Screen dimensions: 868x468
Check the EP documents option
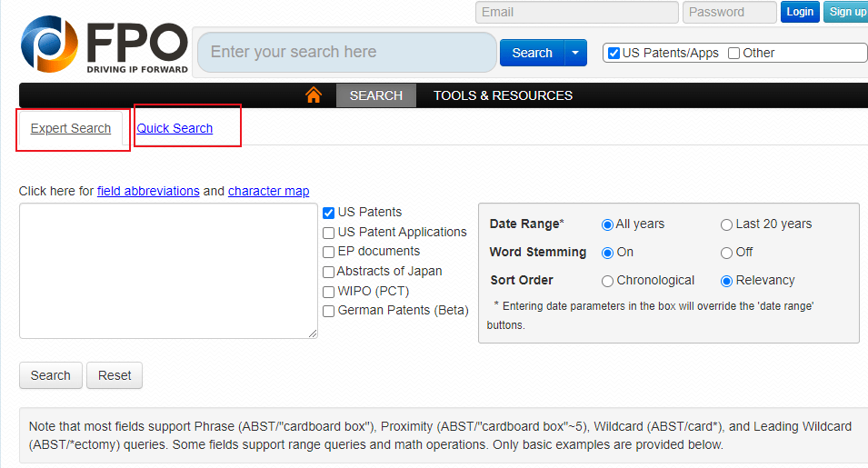click(x=329, y=252)
